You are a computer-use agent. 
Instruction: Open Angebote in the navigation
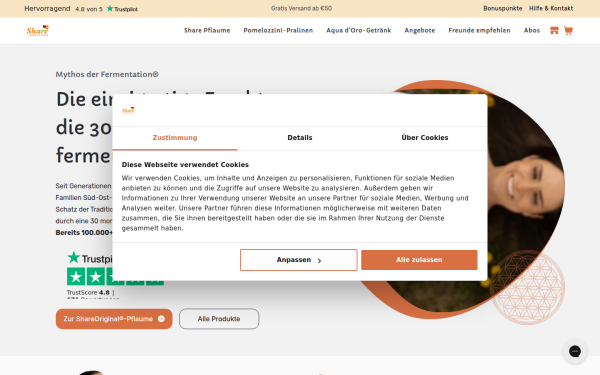[420, 31]
